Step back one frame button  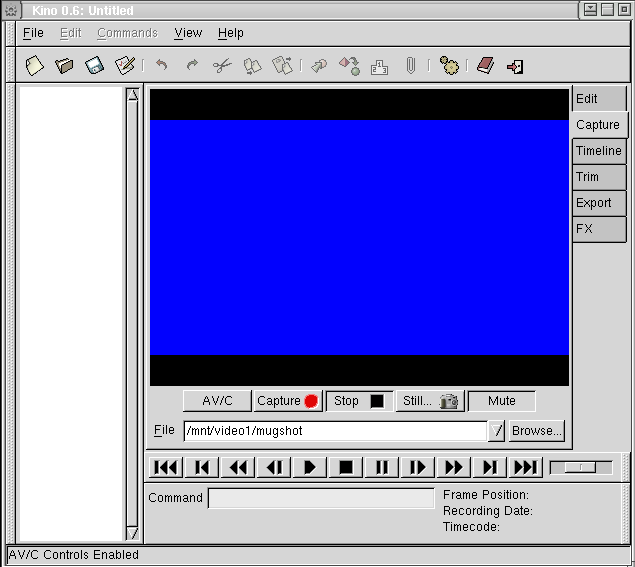coord(274,467)
